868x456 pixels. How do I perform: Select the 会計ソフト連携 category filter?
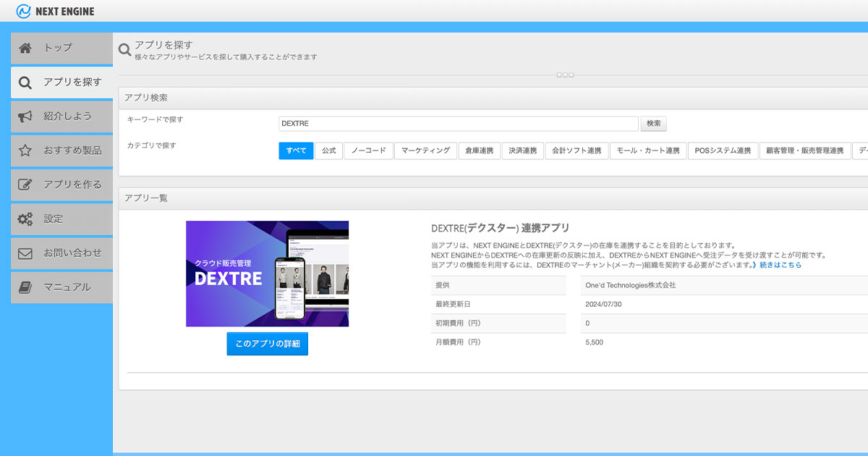(576, 151)
